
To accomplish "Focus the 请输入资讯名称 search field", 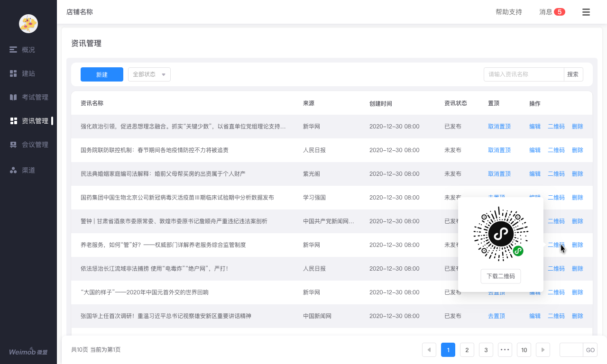I will 524,74.
